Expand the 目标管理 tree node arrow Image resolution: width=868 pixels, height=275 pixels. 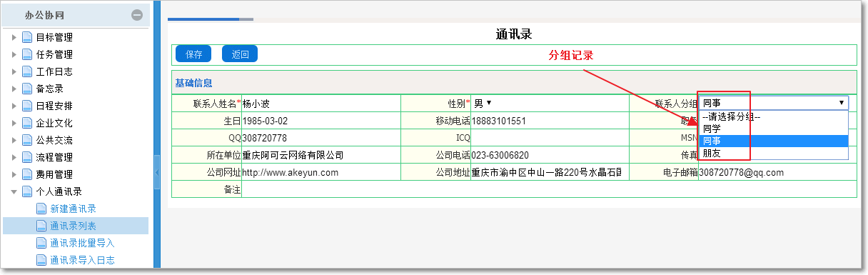click(x=14, y=37)
